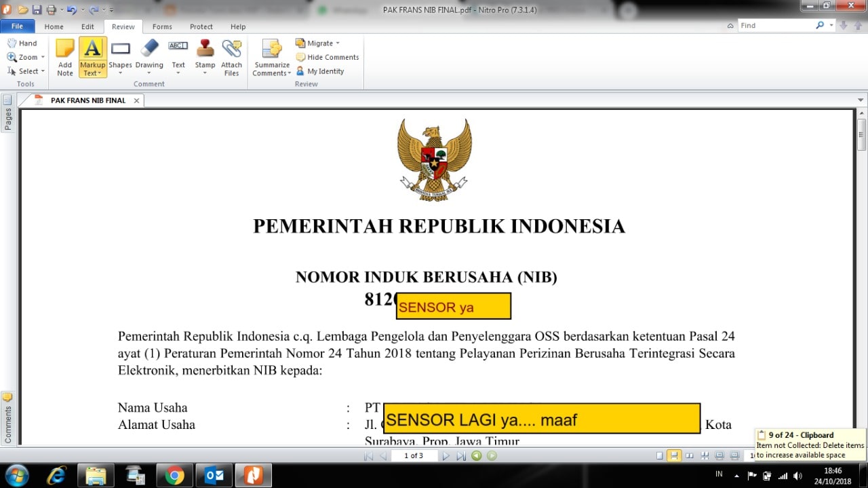This screenshot has height=488, width=868.
Task: Open the Help ribbon tab
Action: click(238, 26)
